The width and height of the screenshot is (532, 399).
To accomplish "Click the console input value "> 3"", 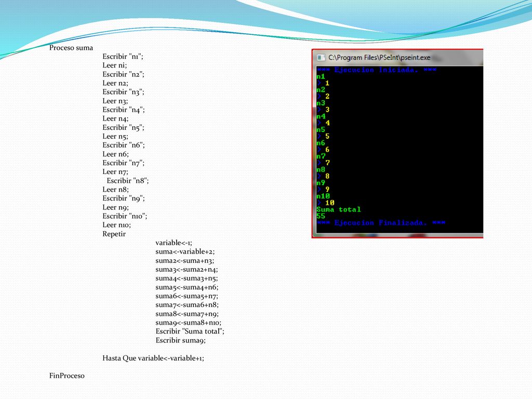I will pyautogui.click(x=323, y=110).
